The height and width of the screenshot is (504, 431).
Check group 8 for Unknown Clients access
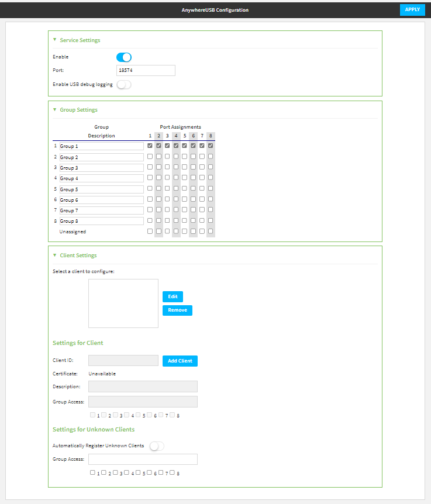point(173,472)
